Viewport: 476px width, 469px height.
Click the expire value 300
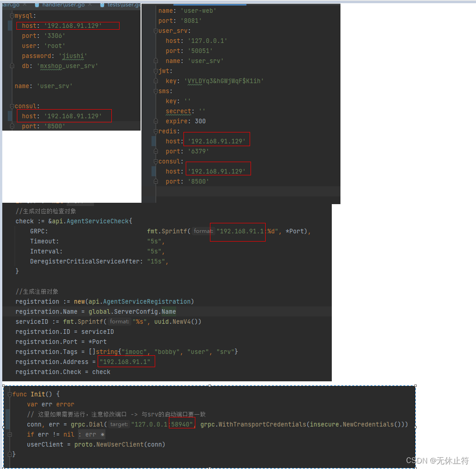tap(200, 121)
